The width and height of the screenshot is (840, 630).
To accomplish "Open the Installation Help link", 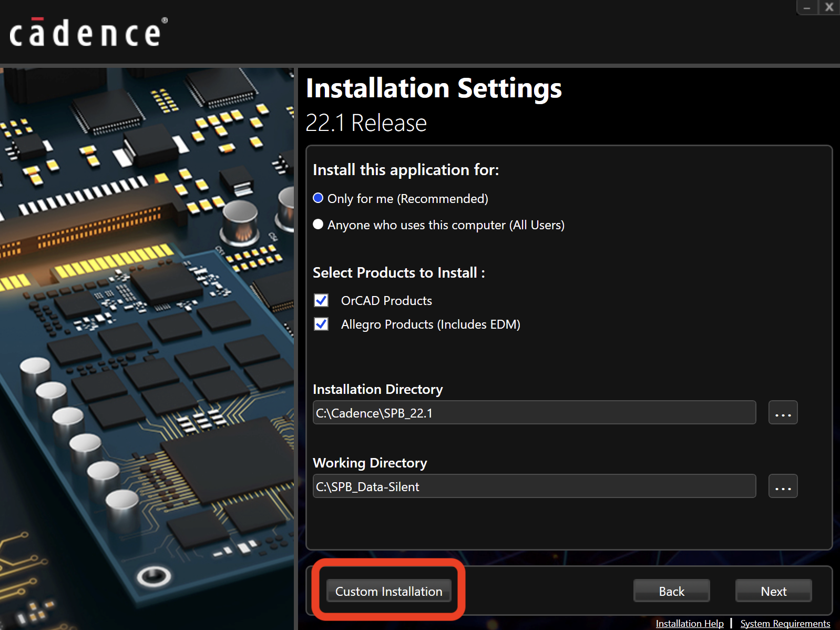I will pos(690,623).
